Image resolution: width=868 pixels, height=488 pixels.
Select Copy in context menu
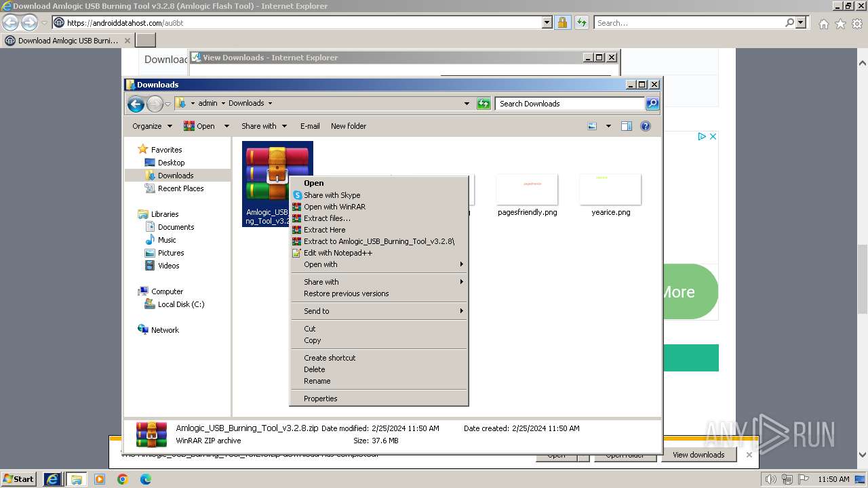click(x=379, y=340)
